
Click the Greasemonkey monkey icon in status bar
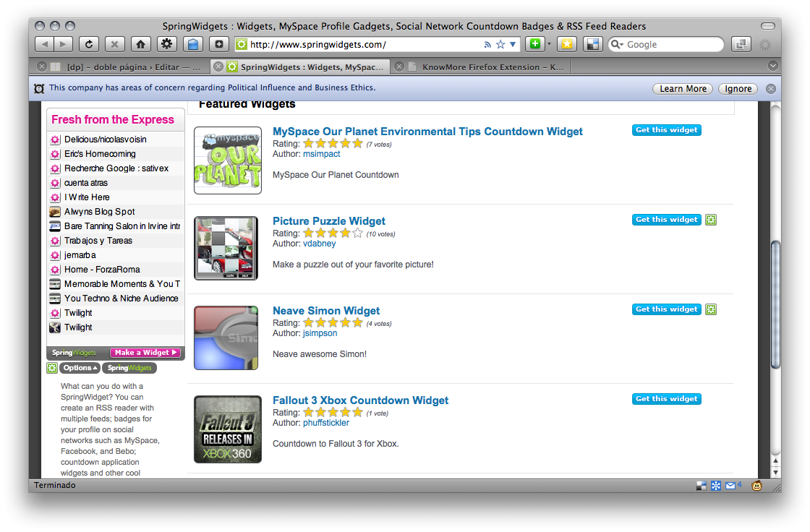click(757, 486)
